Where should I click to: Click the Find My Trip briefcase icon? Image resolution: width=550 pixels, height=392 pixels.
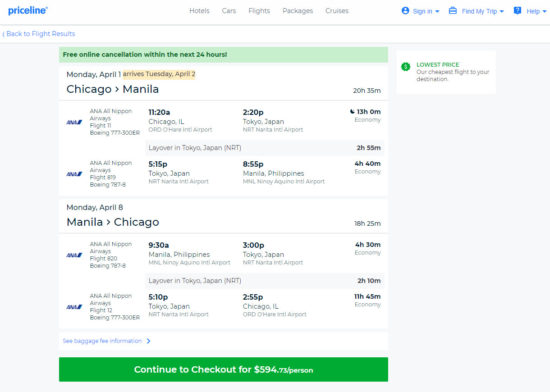pos(452,11)
